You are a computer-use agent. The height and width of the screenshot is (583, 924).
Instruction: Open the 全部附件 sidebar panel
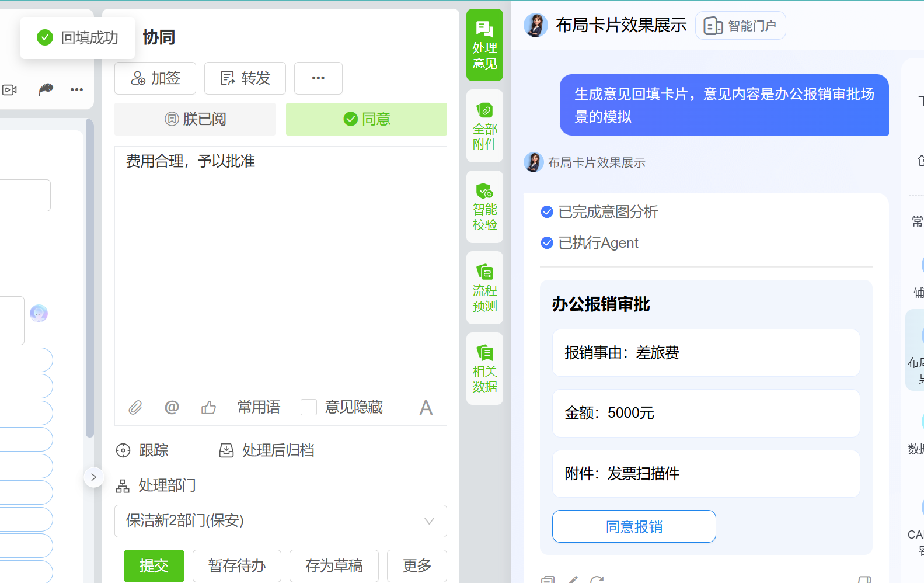(x=484, y=126)
